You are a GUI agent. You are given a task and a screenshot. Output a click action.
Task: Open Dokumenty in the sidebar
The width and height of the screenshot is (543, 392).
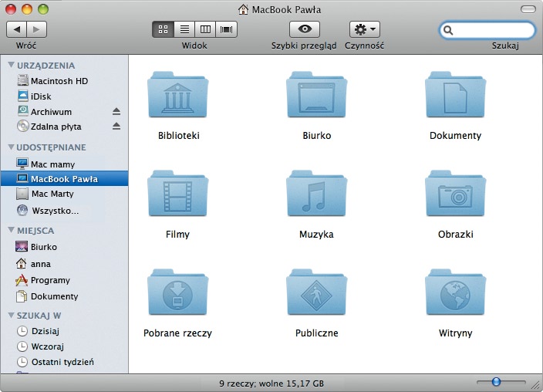click(x=65, y=296)
